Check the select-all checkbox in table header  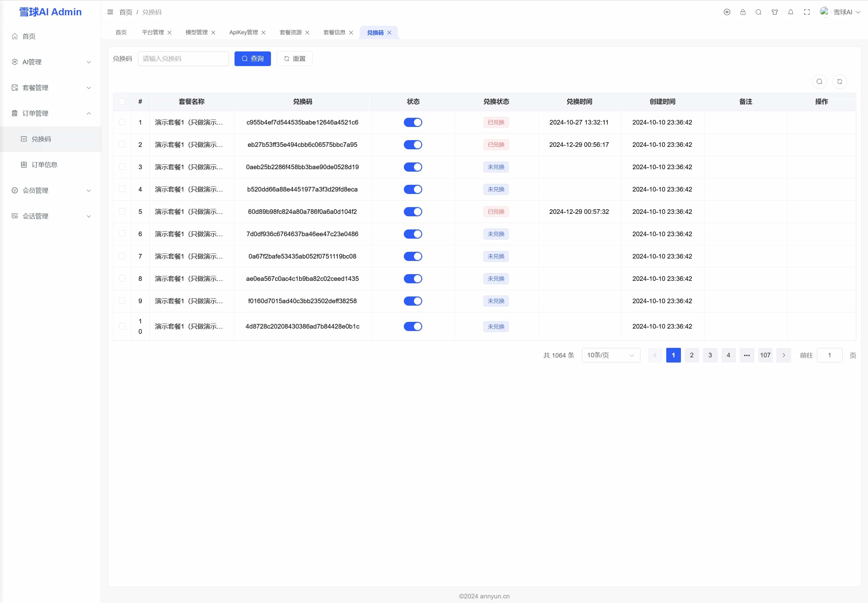pos(122,101)
